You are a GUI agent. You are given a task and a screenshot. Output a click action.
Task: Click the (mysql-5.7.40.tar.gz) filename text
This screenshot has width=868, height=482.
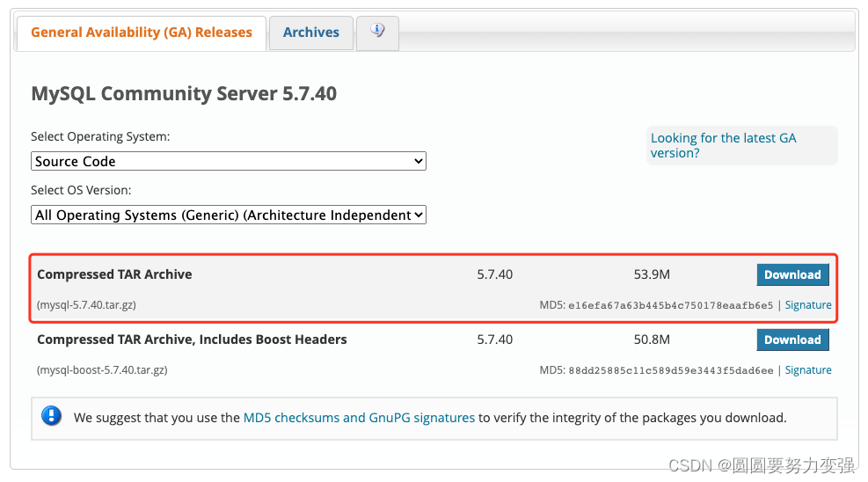(x=86, y=305)
